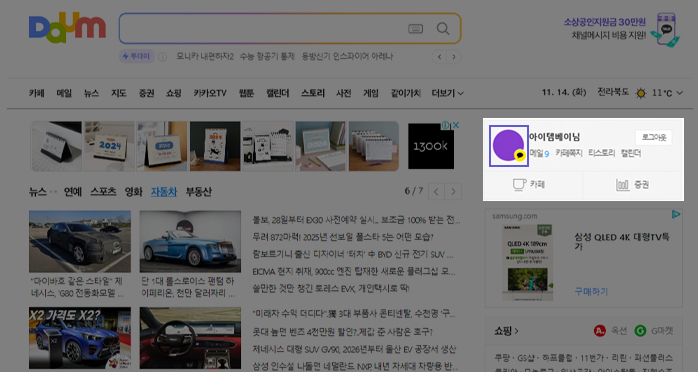
Task: Go to next news page arrow
Action: click(453, 192)
